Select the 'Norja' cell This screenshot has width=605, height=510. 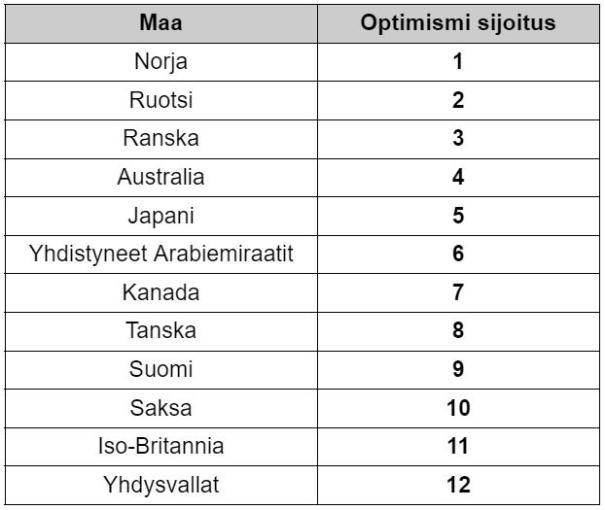[x=160, y=61]
